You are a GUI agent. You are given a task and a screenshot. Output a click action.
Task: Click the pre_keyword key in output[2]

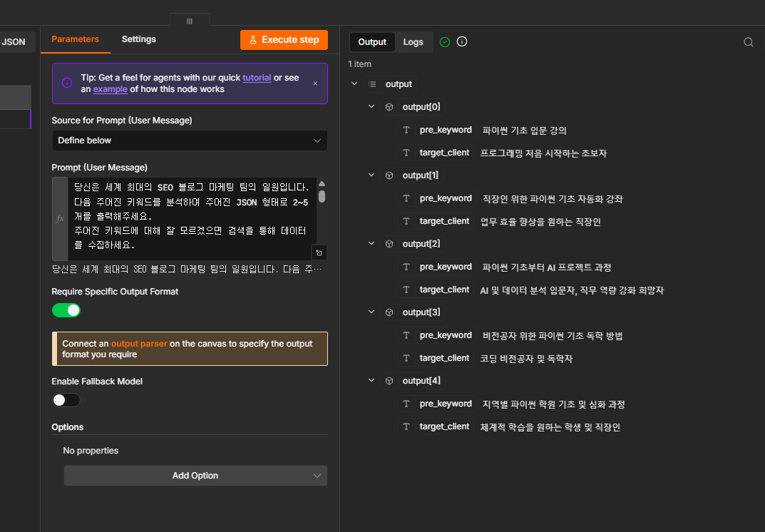(446, 267)
